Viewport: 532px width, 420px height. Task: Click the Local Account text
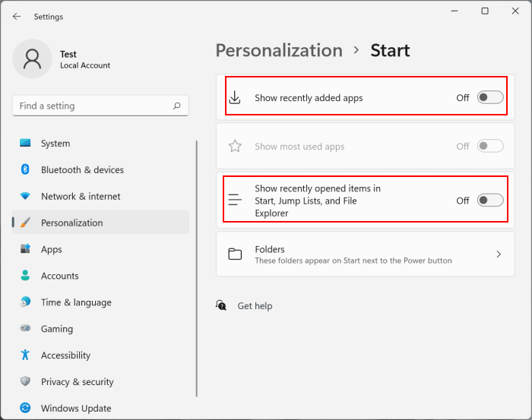coord(85,65)
